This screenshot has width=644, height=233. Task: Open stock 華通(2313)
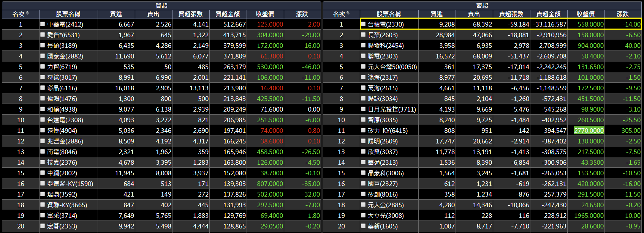click(x=383, y=162)
